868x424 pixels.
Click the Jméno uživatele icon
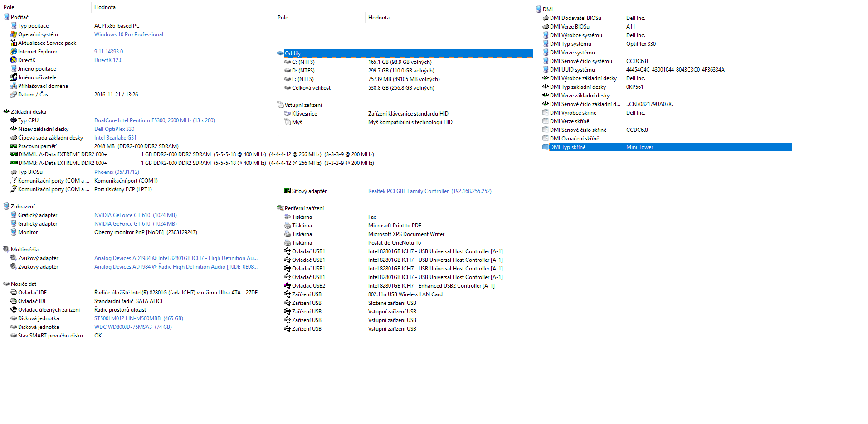tap(14, 77)
